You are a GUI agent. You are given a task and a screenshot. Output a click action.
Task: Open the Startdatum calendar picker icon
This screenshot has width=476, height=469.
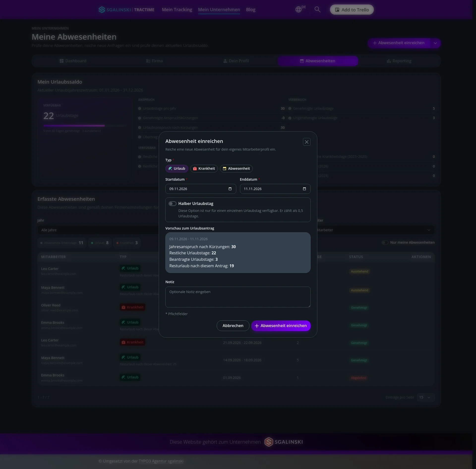[230, 189]
